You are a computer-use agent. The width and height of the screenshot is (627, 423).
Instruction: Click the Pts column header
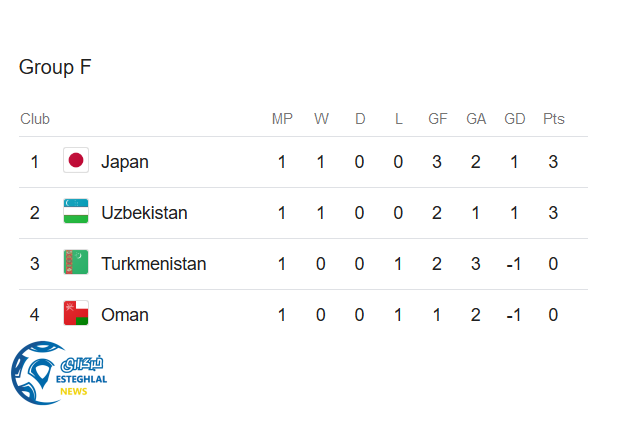553,119
